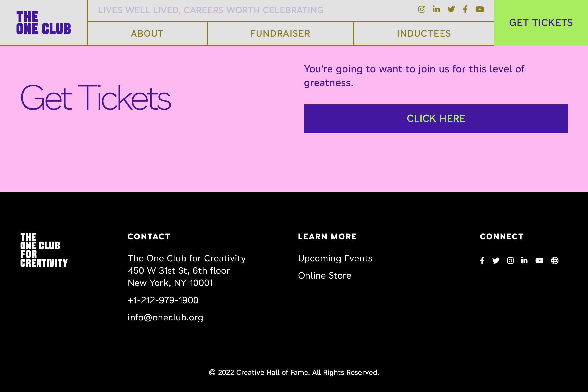Viewport: 588px width, 392px height.
Task: Click Instagram icon under Connect
Action: [510, 261]
